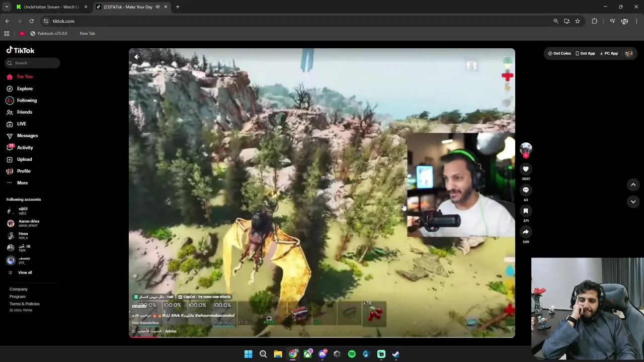Open followed account vijtl2
644x362 pixels.
(18, 211)
